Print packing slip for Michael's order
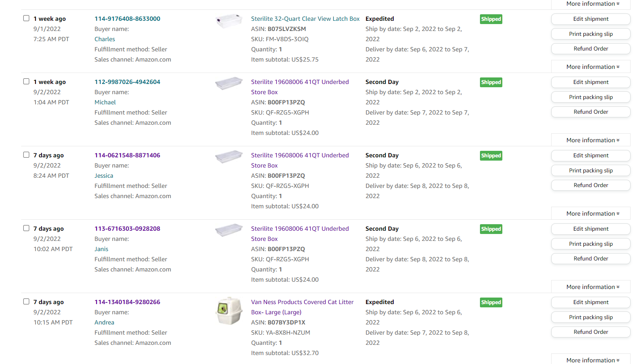Viewport: 644px width, 364px height. (591, 97)
